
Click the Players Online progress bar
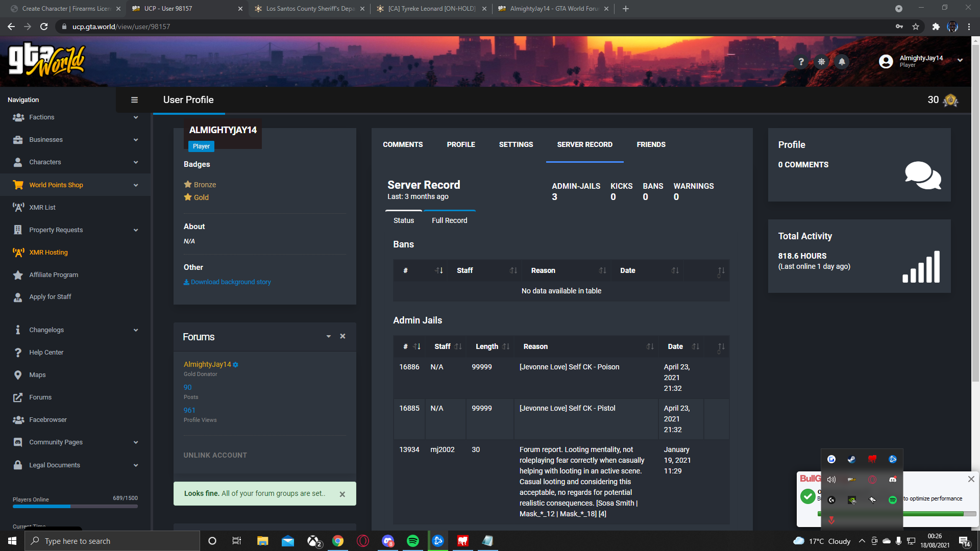point(75,507)
